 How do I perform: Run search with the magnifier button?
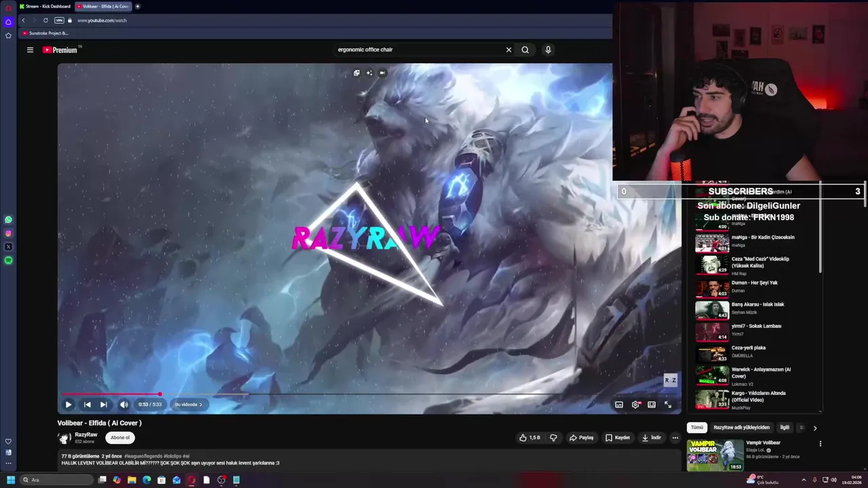tap(525, 49)
